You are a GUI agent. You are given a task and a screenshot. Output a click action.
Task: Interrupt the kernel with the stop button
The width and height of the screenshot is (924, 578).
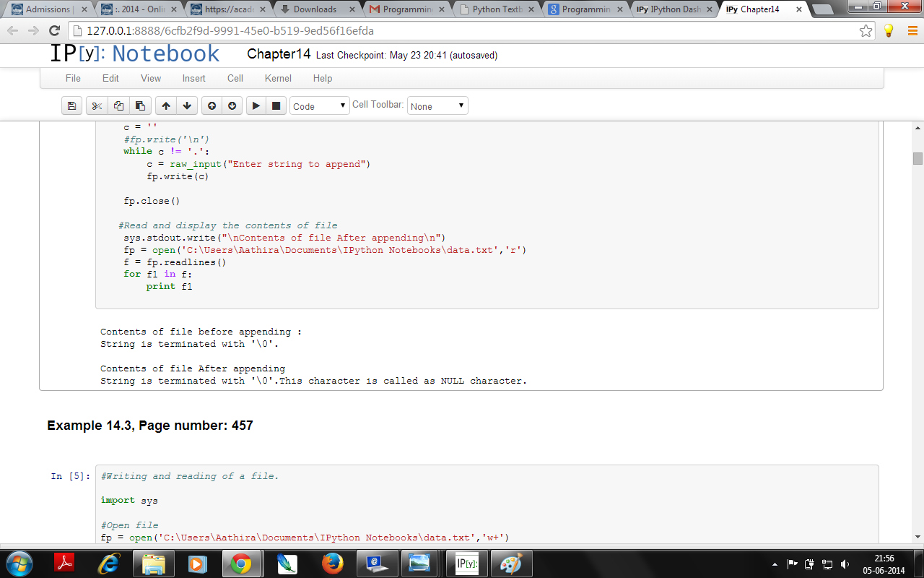[x=276, y=106]
